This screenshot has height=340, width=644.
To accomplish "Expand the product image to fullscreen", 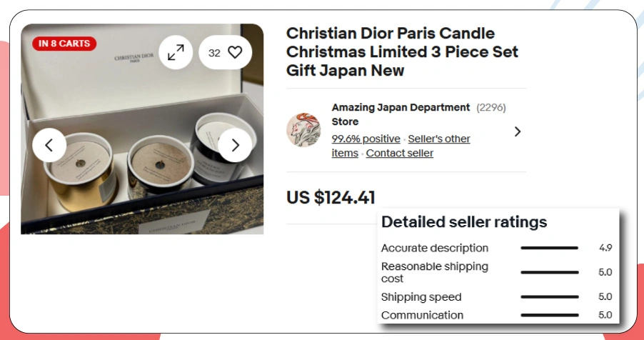I will point(176,52).
